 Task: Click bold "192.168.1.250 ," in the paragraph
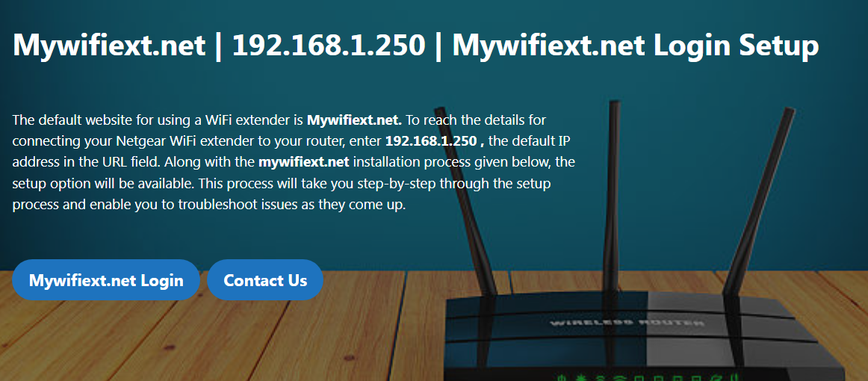pos(435,140)
